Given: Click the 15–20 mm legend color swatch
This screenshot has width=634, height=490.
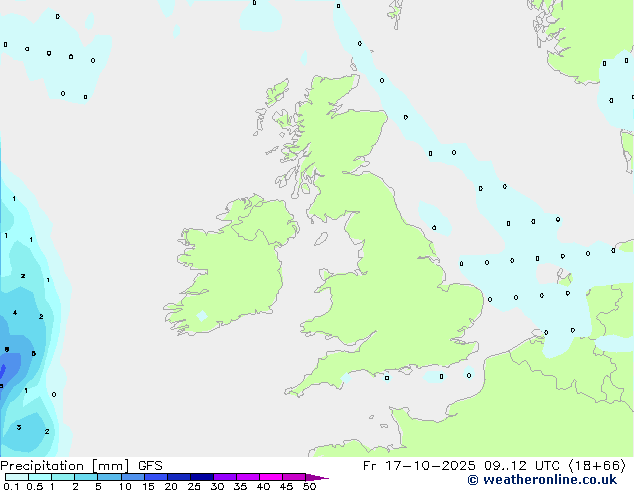Looking at the screenshot, I should 156,477.
